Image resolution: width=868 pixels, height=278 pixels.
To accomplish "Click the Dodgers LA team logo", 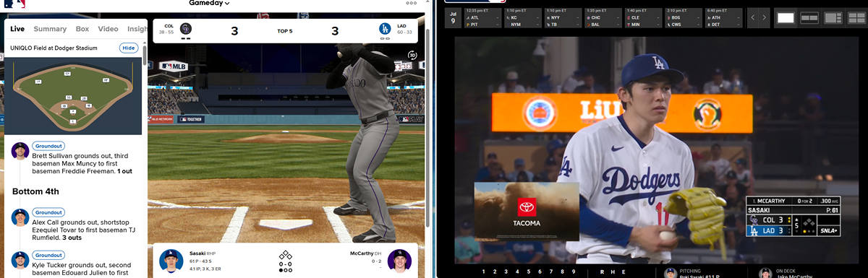I will click(385, 30).
